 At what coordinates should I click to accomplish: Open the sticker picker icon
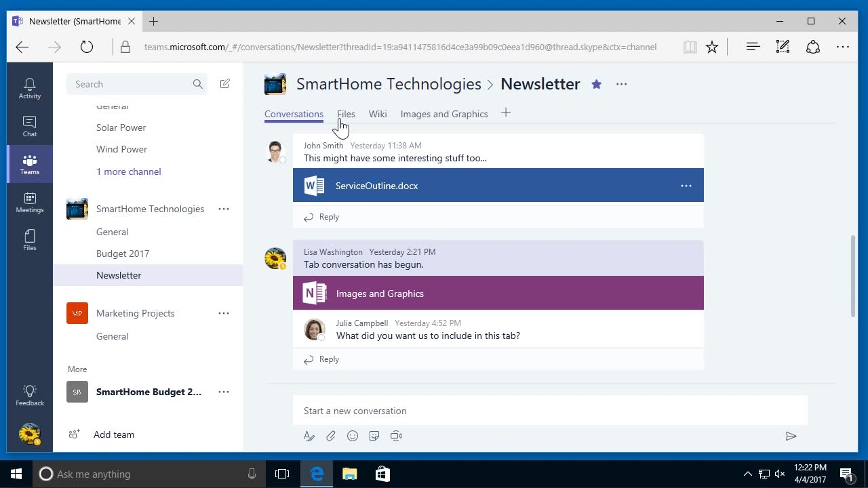(374, 436)
